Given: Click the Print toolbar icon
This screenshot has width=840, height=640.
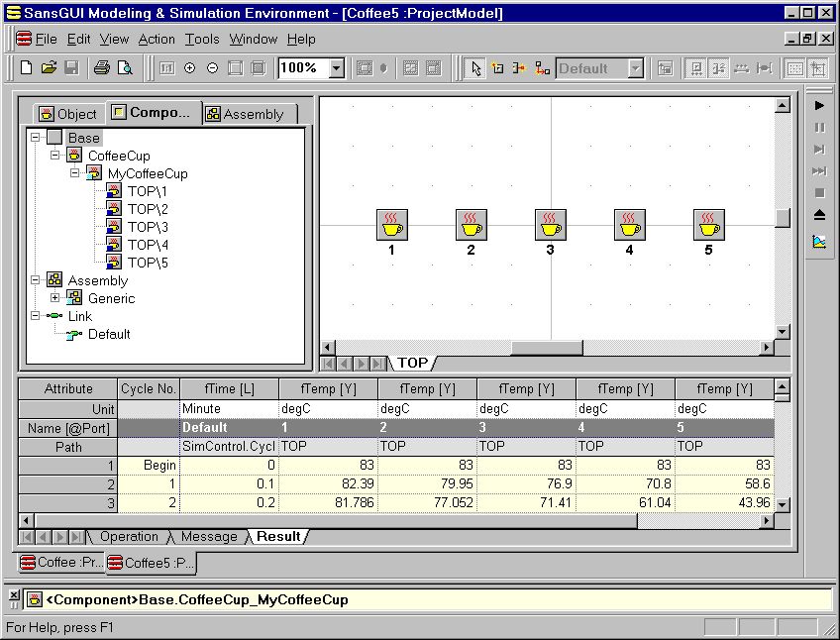Looking at the screenshot, I should point(101,68).
